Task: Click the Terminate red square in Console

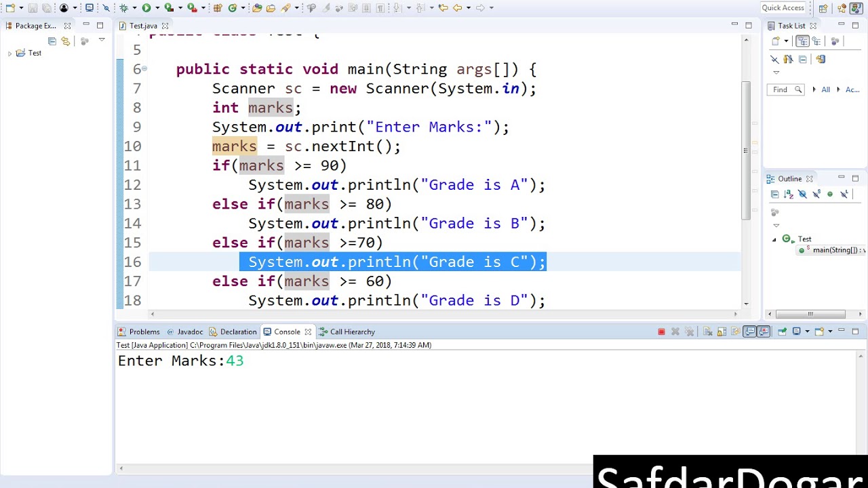Action: click(x=661, y=331)
